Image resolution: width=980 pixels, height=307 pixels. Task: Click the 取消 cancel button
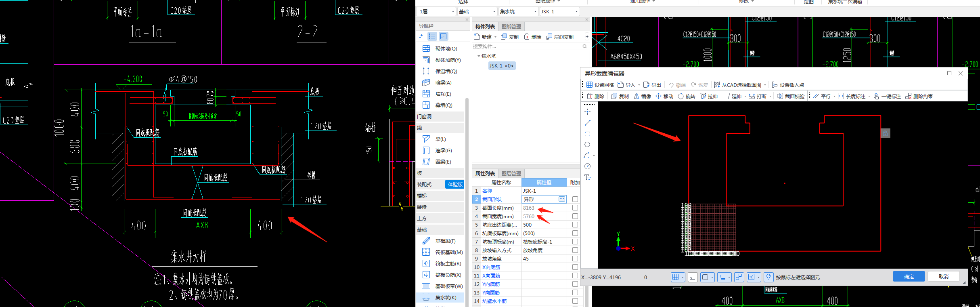tap(944, 276)
